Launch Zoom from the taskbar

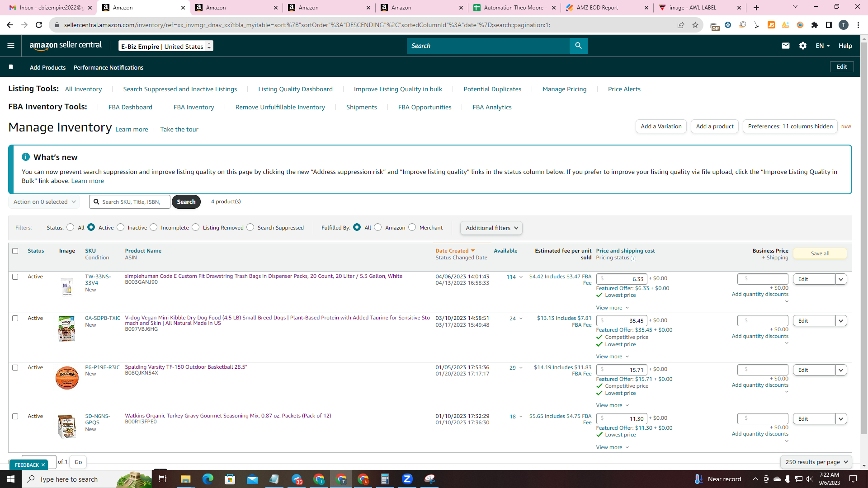(407, 479)
